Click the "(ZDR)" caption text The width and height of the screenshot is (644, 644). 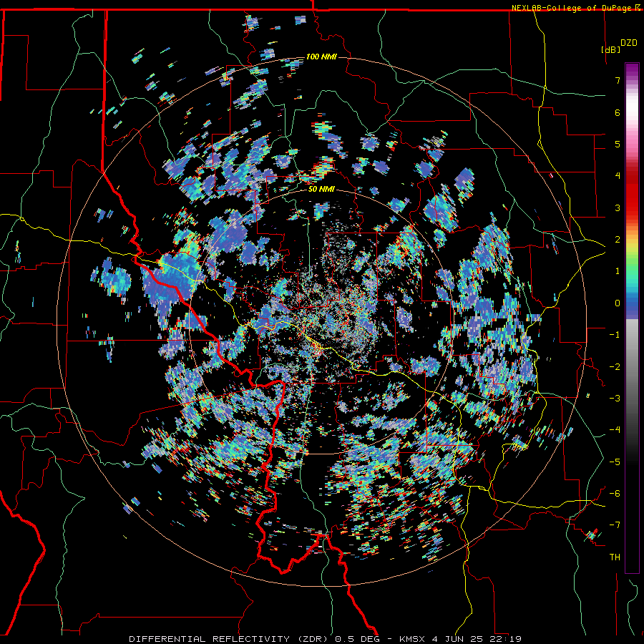click(x=311, y=639)
